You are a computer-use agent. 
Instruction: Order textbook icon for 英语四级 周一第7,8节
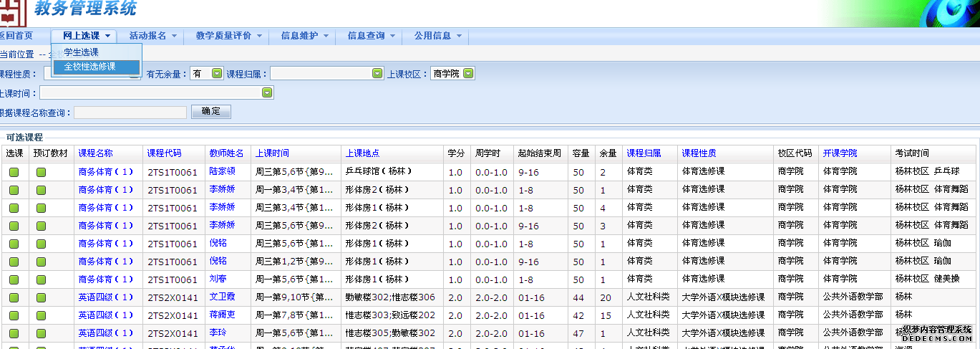click(42, 315)
